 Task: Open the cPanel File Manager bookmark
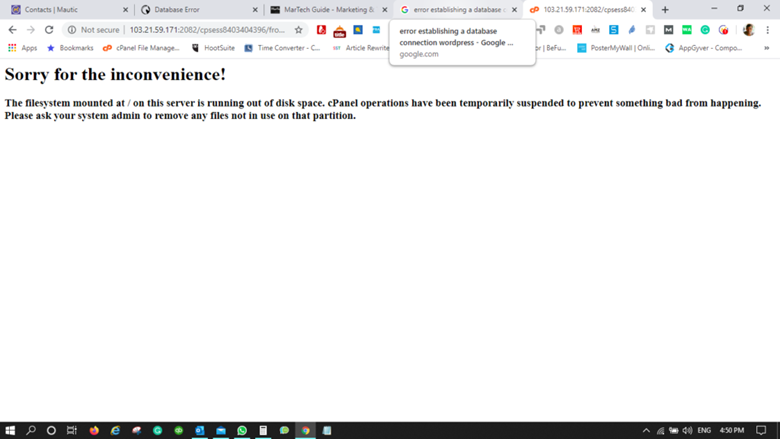pos(141,48)
